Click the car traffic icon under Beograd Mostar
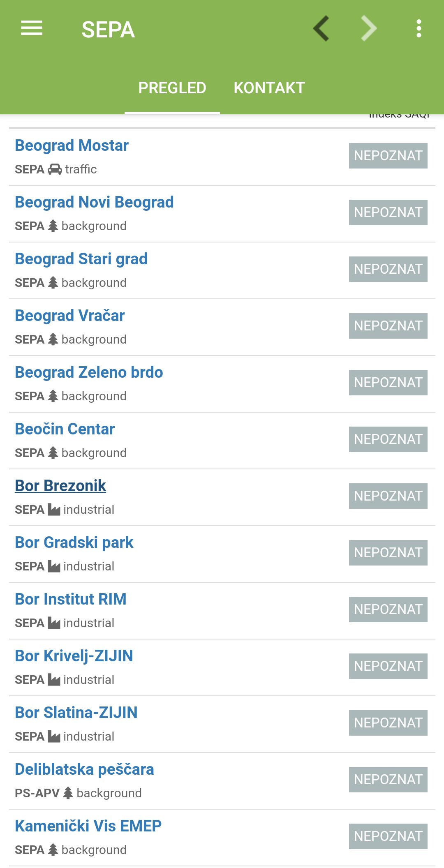The image size is (444, 868). pos(55,169)
